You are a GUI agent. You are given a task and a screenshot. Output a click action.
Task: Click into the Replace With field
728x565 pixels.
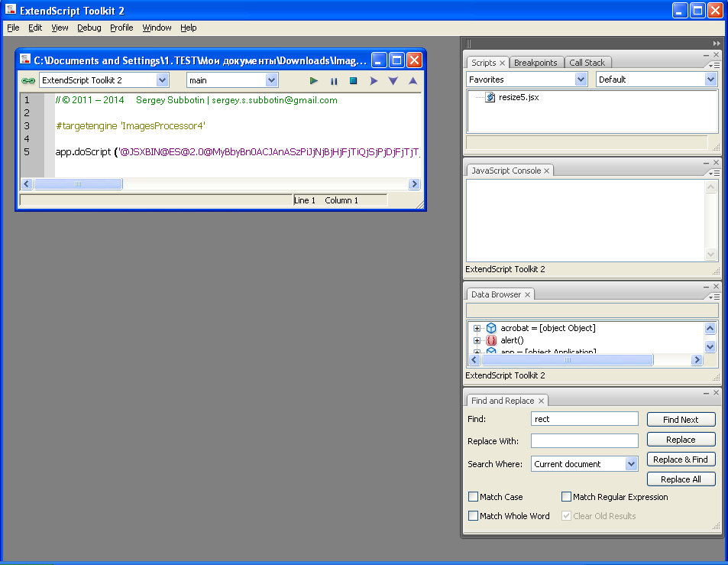[x=584, y=440]
